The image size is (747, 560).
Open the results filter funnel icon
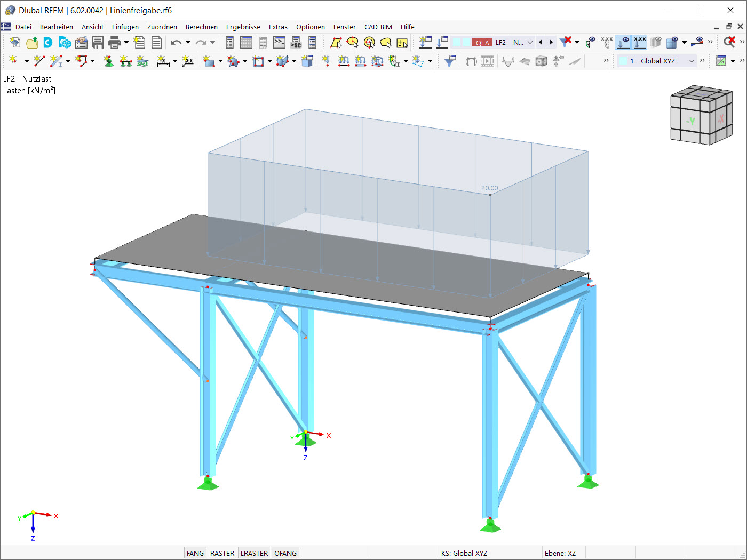click(450, 61)
